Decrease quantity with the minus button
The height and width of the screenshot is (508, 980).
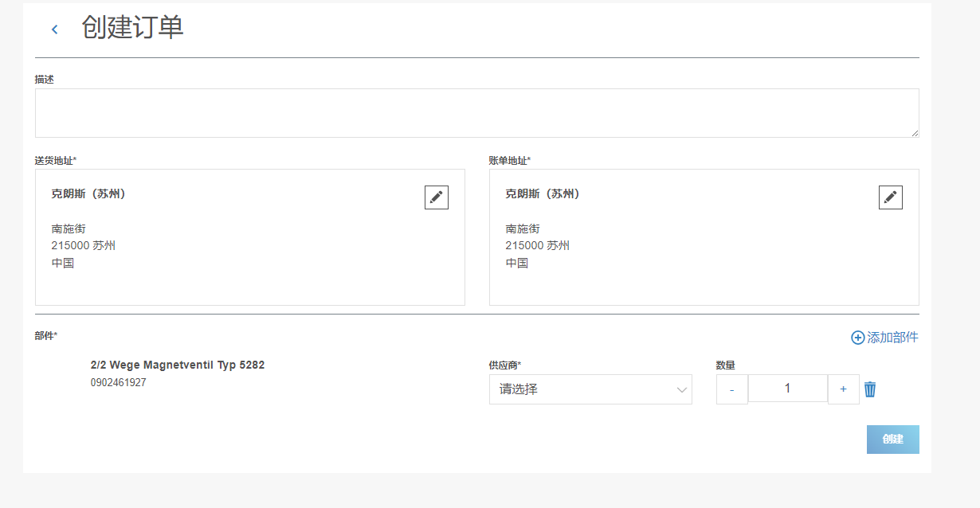click(x=731, y=389)
